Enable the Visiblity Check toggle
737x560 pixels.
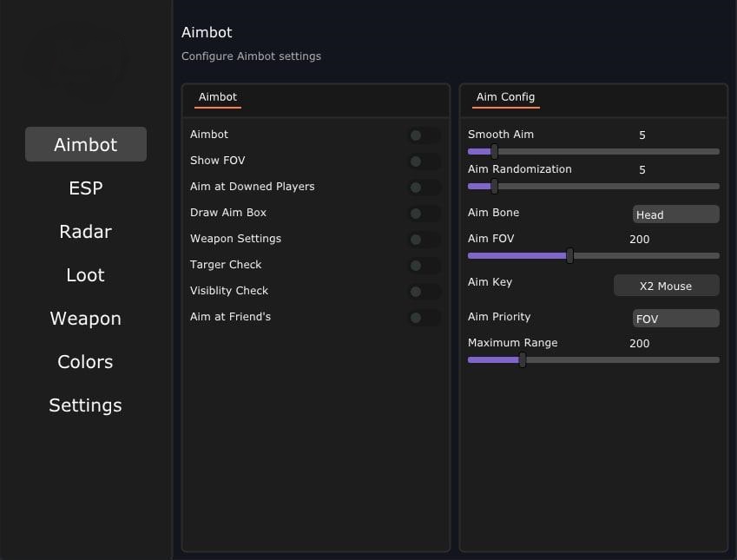[424, 291]
